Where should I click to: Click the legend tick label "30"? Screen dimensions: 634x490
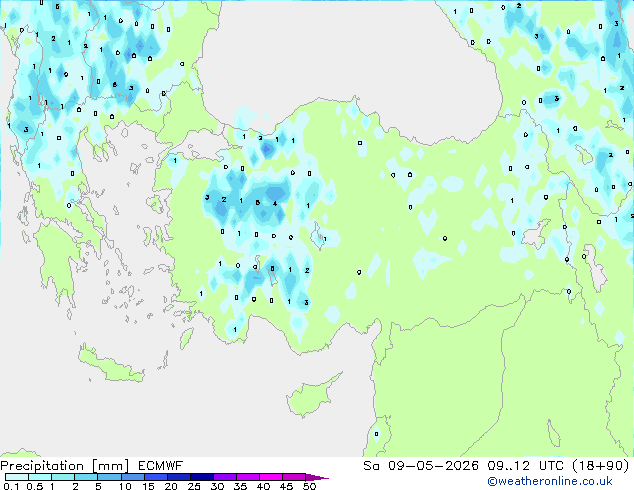(x=217, y=486)
